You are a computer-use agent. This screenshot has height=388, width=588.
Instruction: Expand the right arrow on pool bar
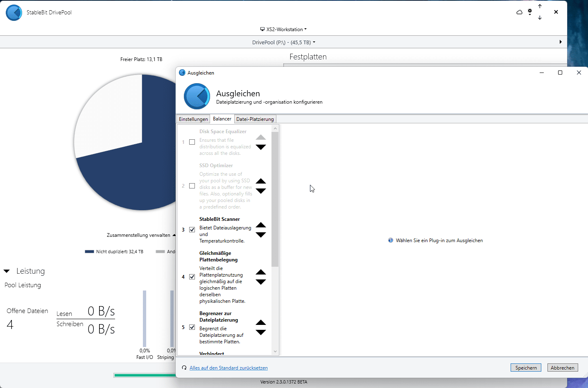click(561, 42)
